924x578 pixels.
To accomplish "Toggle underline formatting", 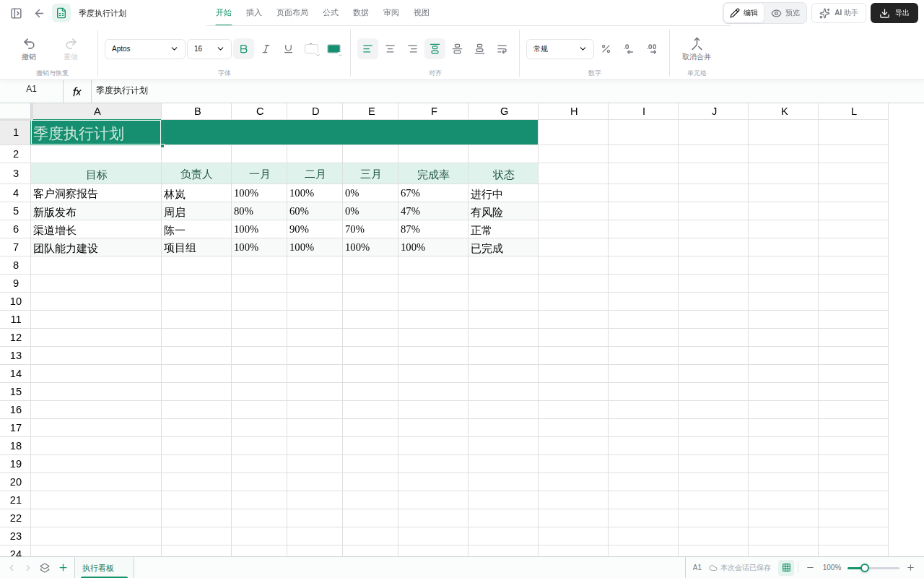I will (x=288, y=49).
